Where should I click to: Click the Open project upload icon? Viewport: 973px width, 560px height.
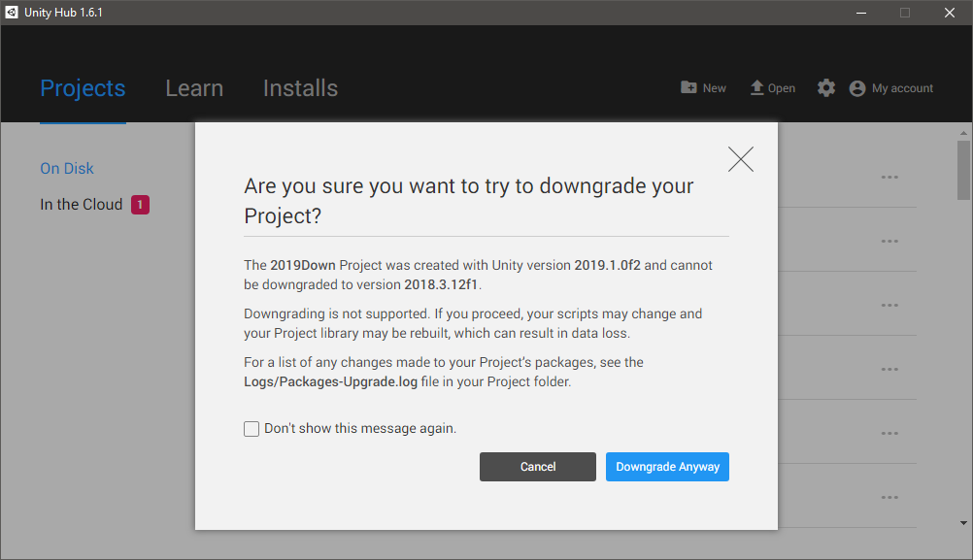point(757,87)
